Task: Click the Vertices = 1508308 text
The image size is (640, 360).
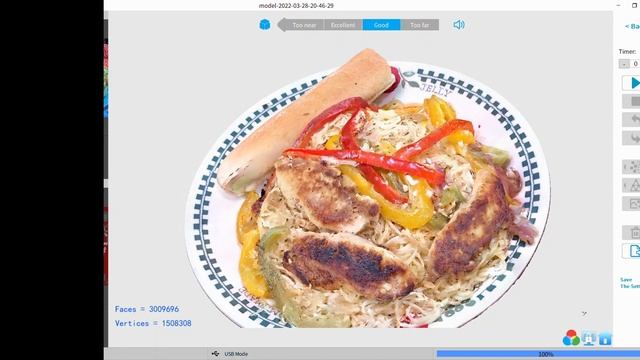Action: pos(153,323)
